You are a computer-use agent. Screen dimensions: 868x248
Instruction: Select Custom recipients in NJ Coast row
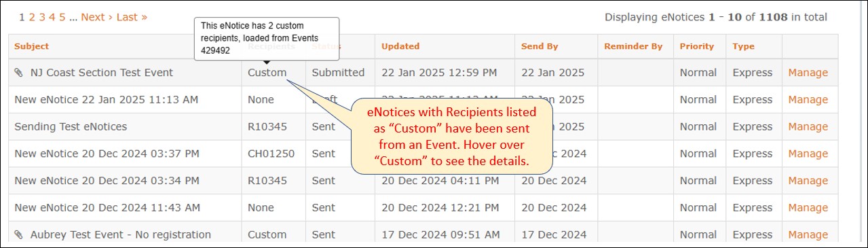point(267,73)
